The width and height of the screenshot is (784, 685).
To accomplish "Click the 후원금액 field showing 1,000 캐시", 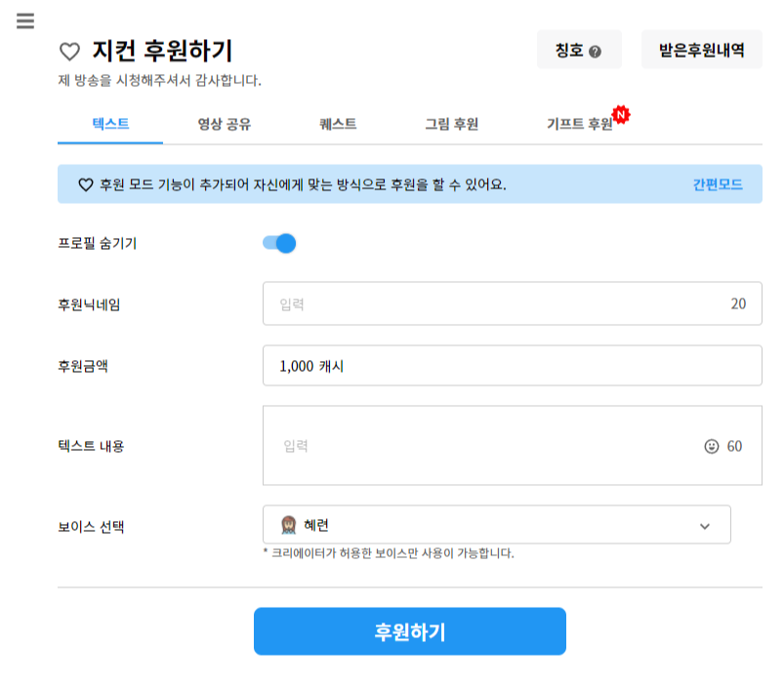I will point(512,366).
